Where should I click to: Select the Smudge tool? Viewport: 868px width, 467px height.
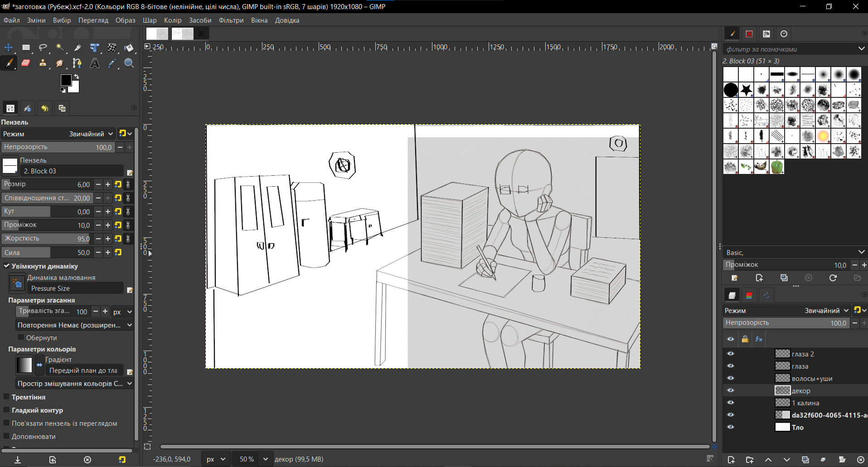pyautogui.click(x=60, y=63)
